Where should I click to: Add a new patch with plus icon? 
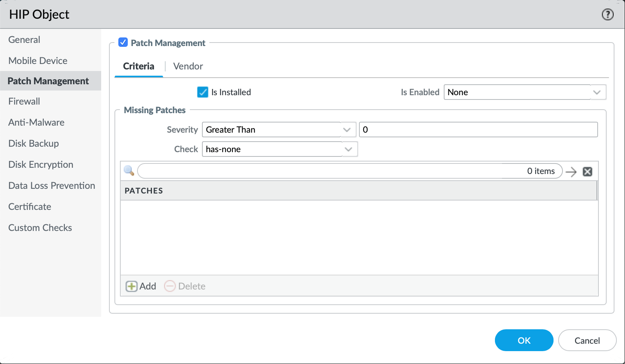(132, 286)
